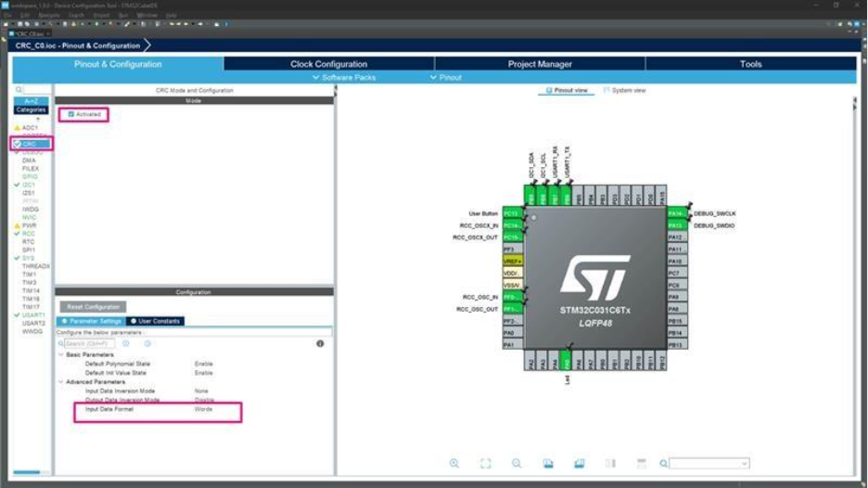
Task: Open the Tools tab
Action: coord(750,64)
